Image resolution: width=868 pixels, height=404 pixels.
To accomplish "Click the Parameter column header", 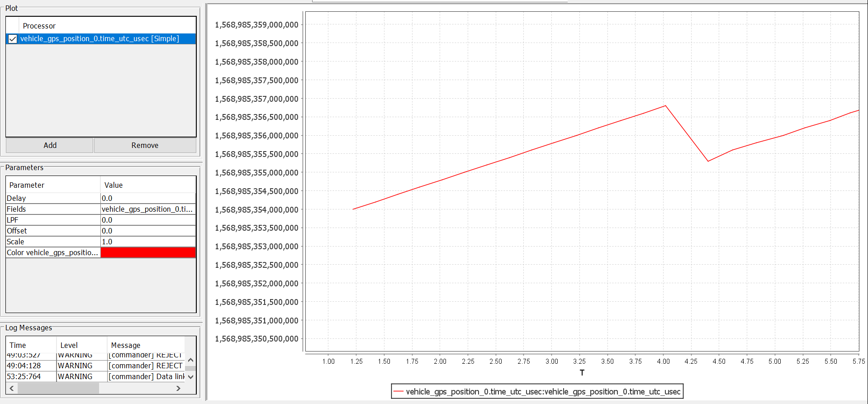I will coord(53,185).
